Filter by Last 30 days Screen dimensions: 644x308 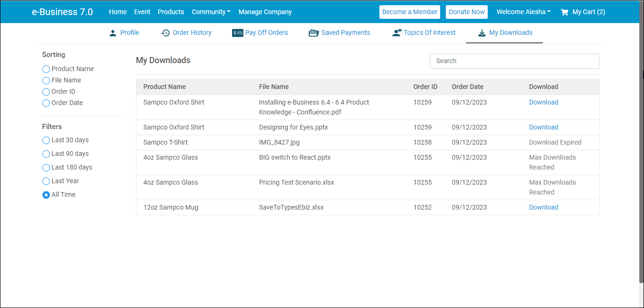[46, 140]
